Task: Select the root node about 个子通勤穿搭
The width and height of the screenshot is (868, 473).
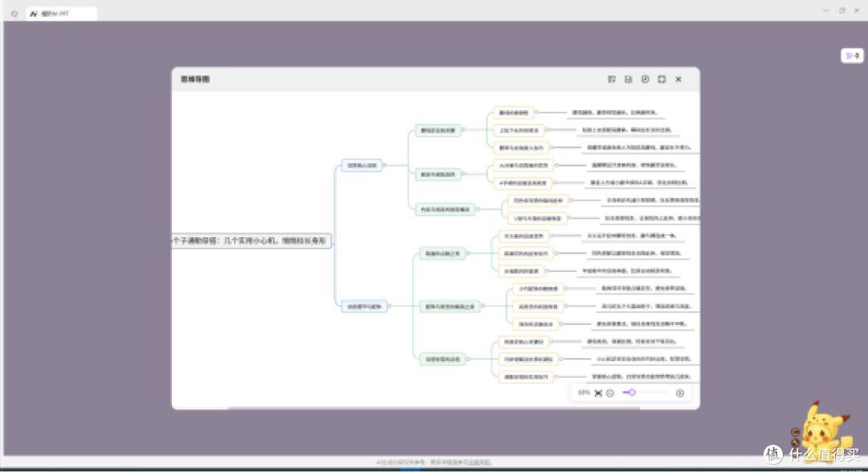Action: [x=252, y=241]
